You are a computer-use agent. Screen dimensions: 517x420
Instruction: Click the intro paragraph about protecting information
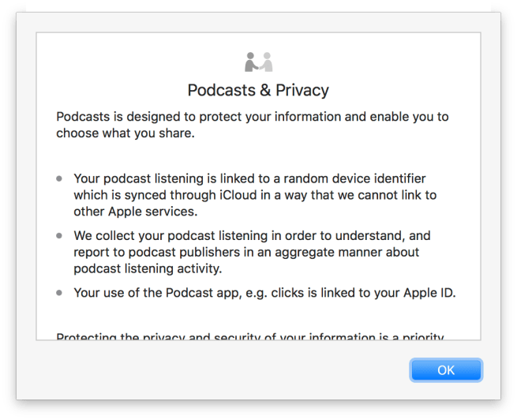253,125
